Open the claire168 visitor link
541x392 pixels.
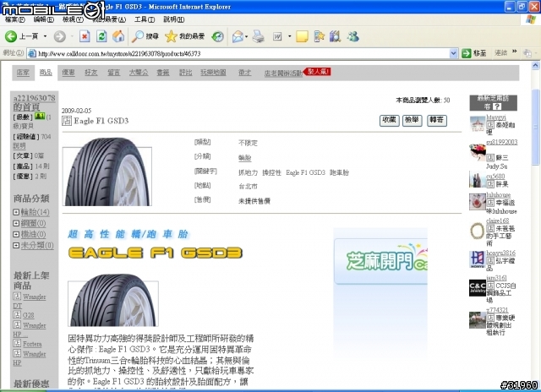[x=498, y=220]
